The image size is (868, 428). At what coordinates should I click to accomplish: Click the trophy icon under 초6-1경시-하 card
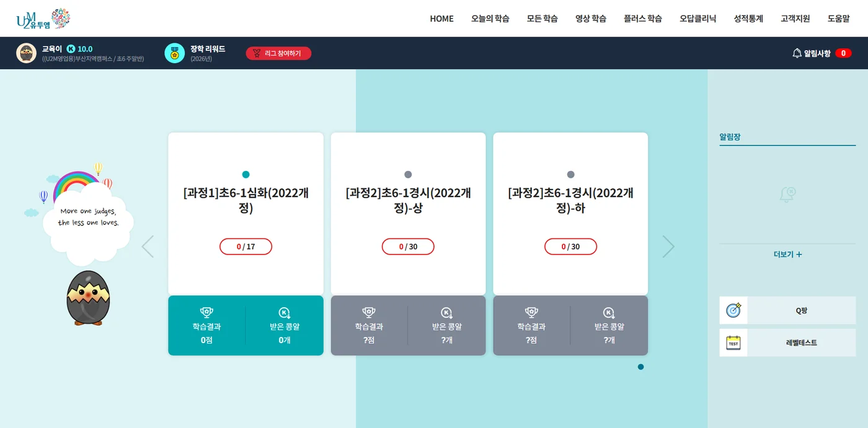pos(531,313)
